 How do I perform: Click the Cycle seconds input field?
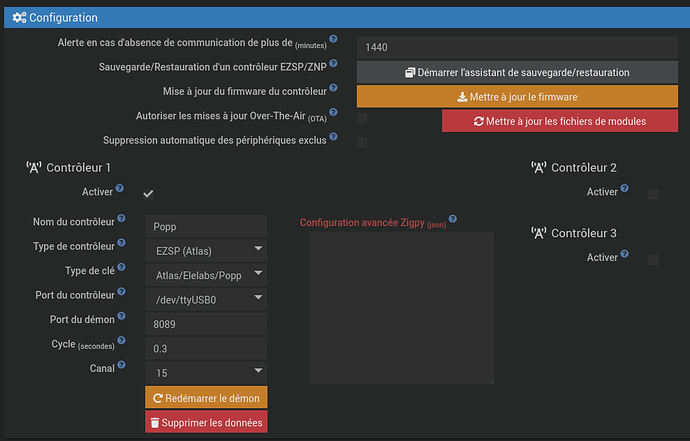tap(206, 348)
